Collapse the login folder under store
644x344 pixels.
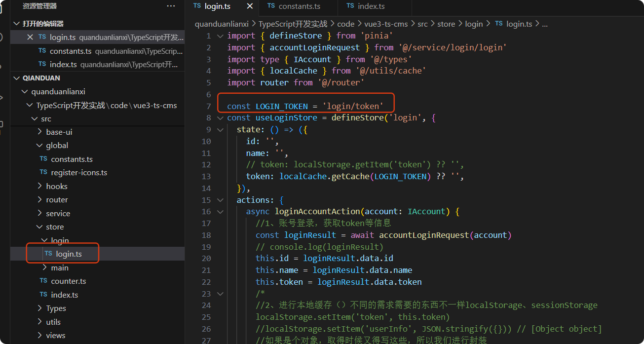click(45, 240)
